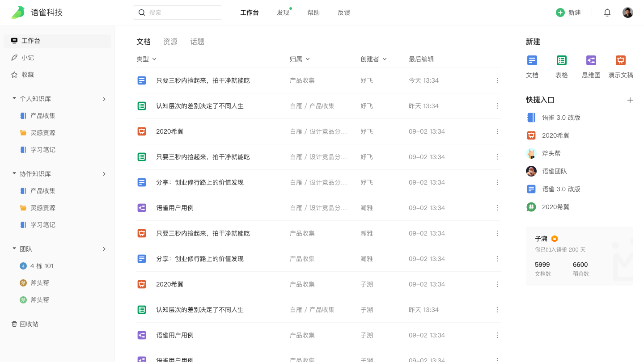
Task: Click the 5999 文档数 stat
Action: pyautogui.click(x=543, y=269)
